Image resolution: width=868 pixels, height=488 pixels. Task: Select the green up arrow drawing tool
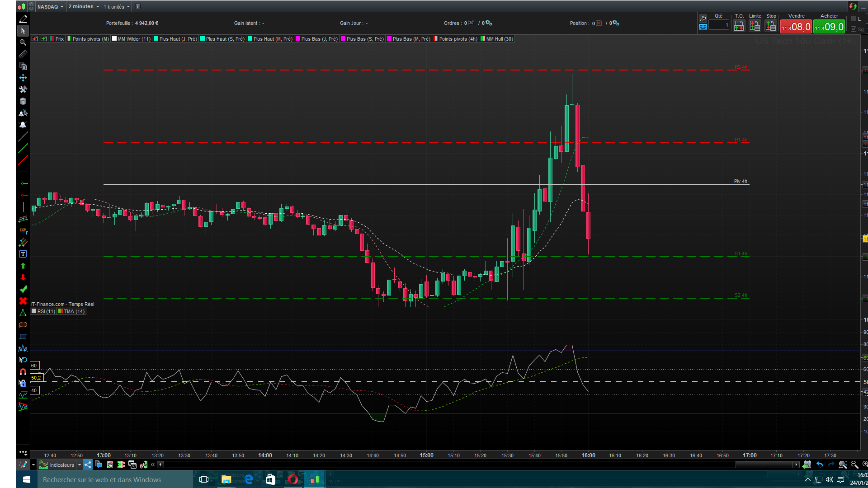[23, 266]
